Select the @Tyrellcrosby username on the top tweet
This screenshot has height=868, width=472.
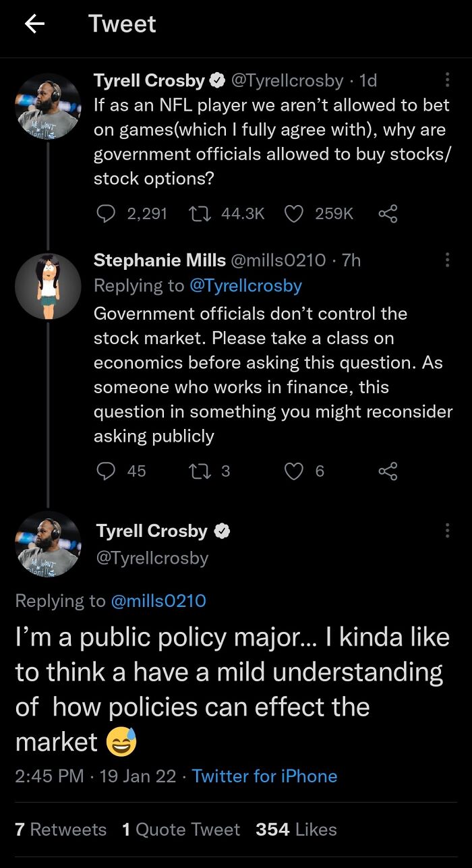(x=287, y=80)
